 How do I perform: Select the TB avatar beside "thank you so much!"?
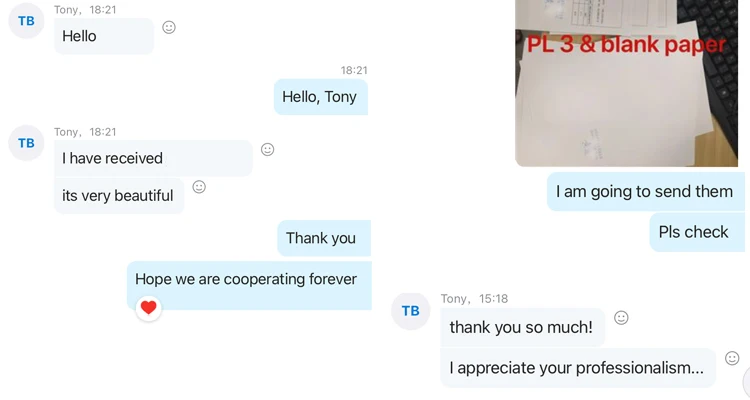pos(410,311)
